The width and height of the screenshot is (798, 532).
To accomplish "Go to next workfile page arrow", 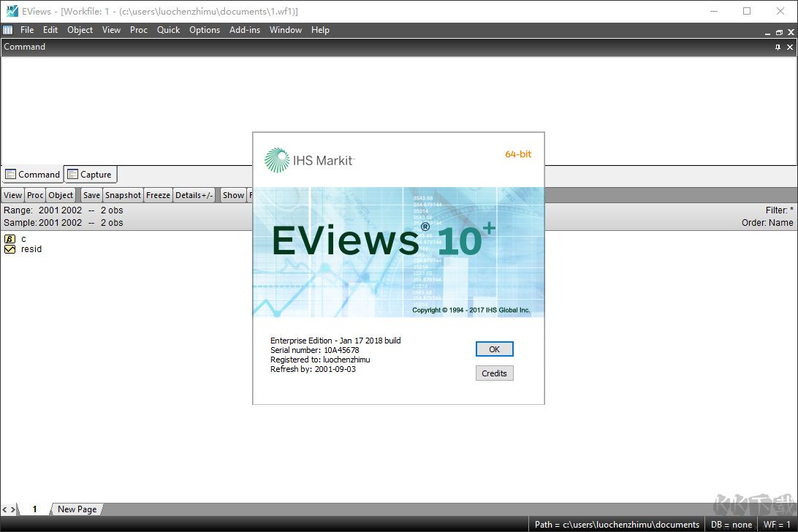I will 13,509.
